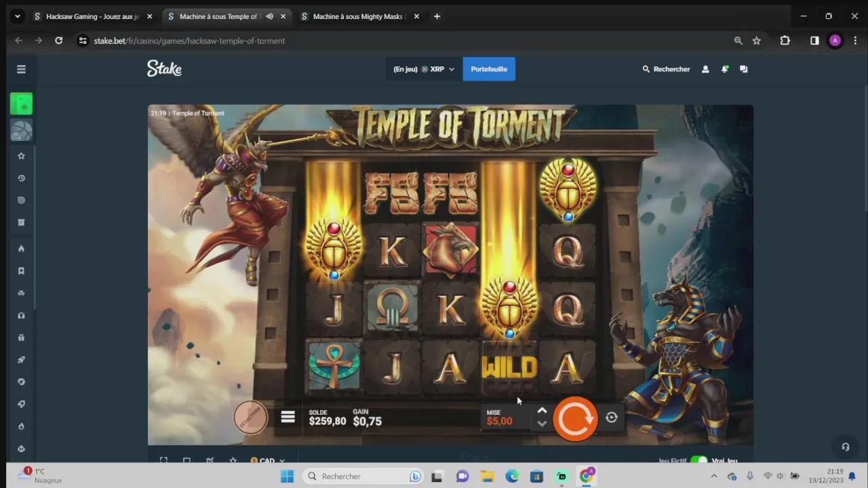The width and height of the screenshot is (868, 488).
Task: Switch to the Mighty Masks tab
Action: coord(360,16)
